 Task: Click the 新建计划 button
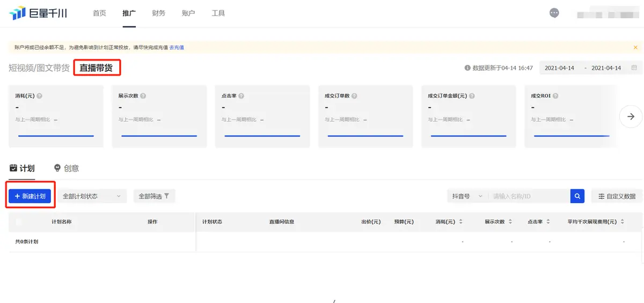click(30, 196)
